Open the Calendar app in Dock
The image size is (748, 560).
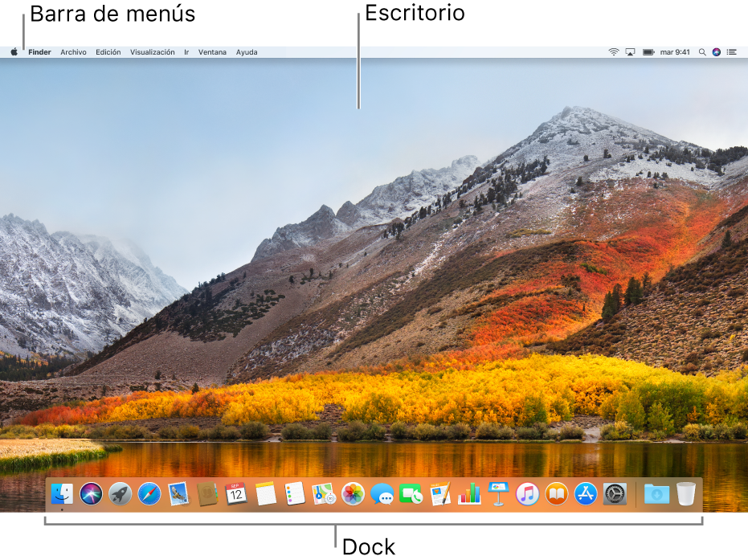pos(236,493)
